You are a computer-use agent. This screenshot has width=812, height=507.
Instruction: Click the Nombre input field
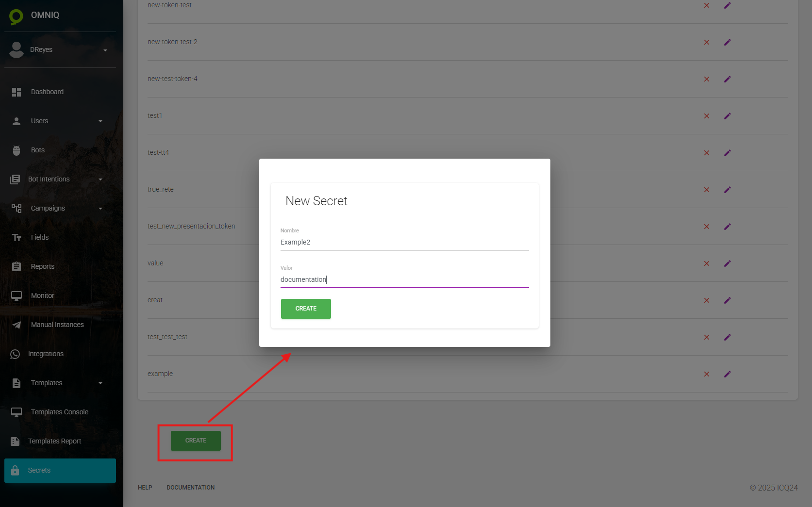(404, 242)
